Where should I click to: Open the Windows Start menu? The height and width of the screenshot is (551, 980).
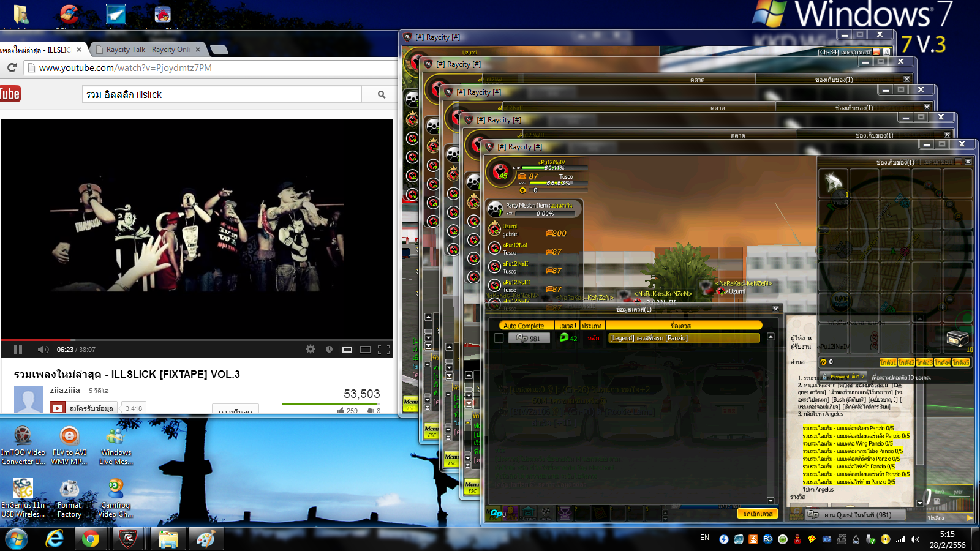point(16,539)
